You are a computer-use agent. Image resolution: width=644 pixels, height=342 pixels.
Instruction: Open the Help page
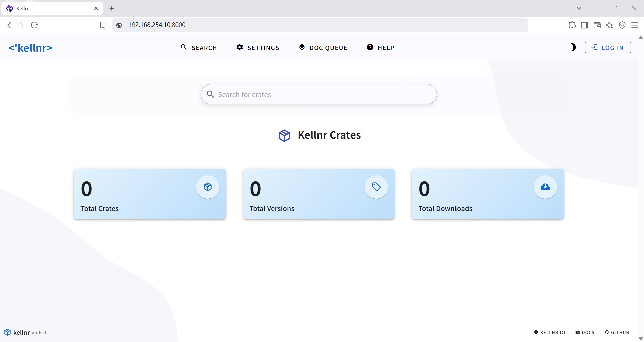coord(380,48)
